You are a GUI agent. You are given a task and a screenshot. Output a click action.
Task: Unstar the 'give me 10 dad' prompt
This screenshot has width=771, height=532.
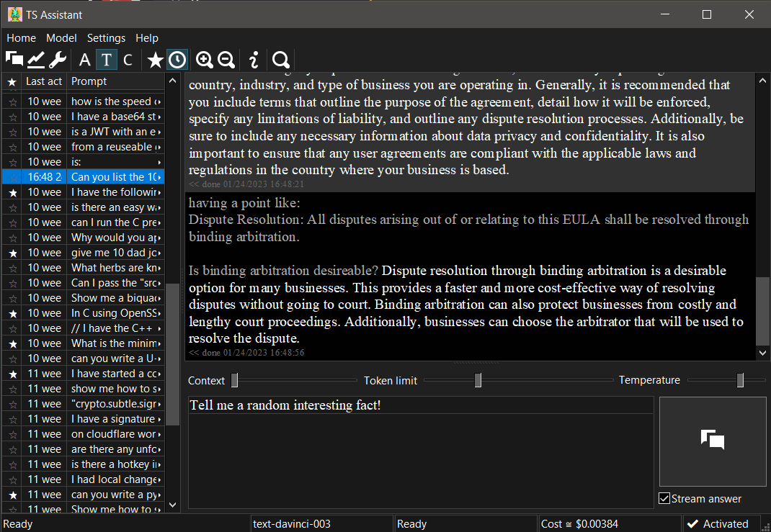[12, 253]
